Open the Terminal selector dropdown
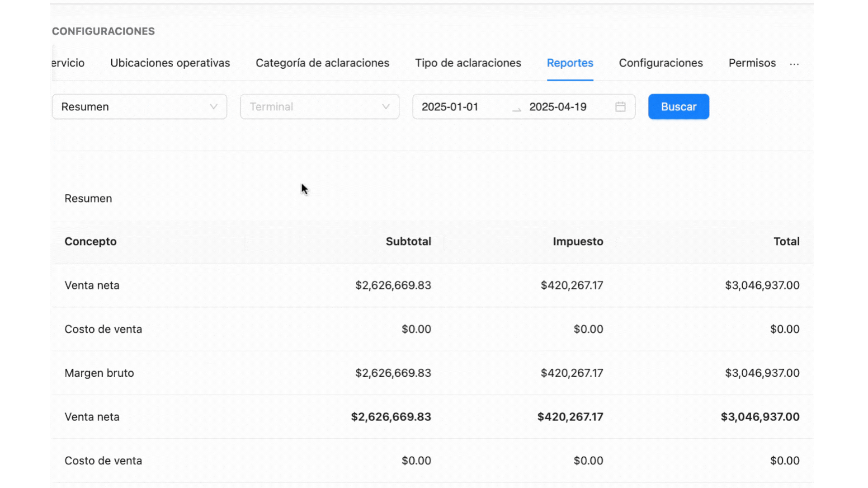868x488 pixels. pyautogui.click(x=312, y=107)
